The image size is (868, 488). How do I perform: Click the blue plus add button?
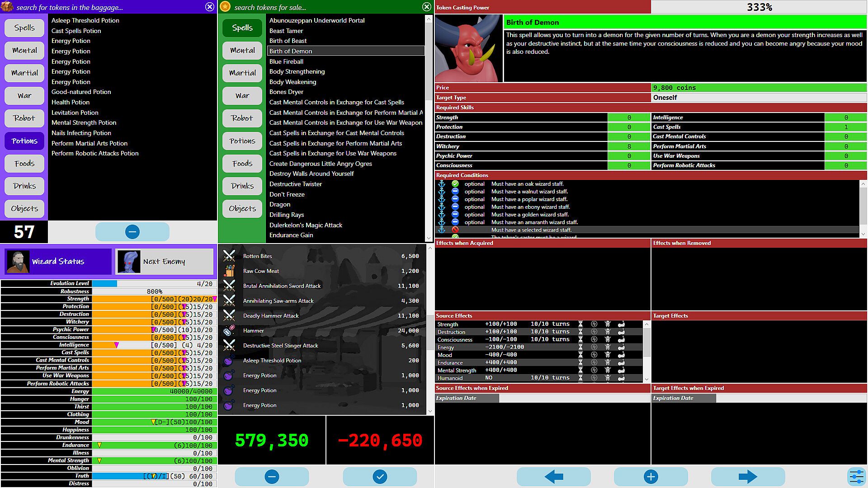[651, 476]
